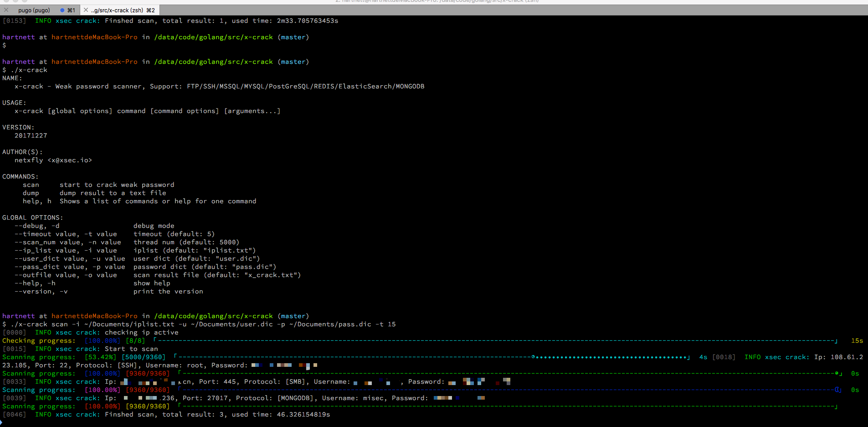Click 'iplist (default: "iplist.txt")' description
Image resolution: width=868 pixels, height=427 pixels.
tap(194, 251)
